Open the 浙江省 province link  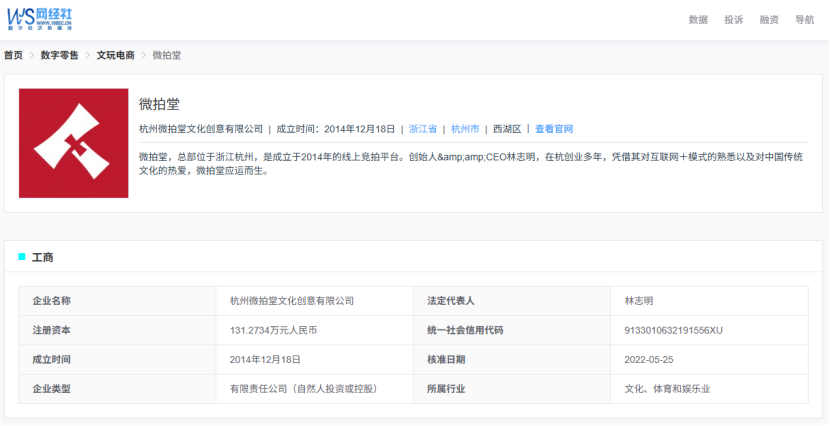pyautogui.click(x=423, y=129)
